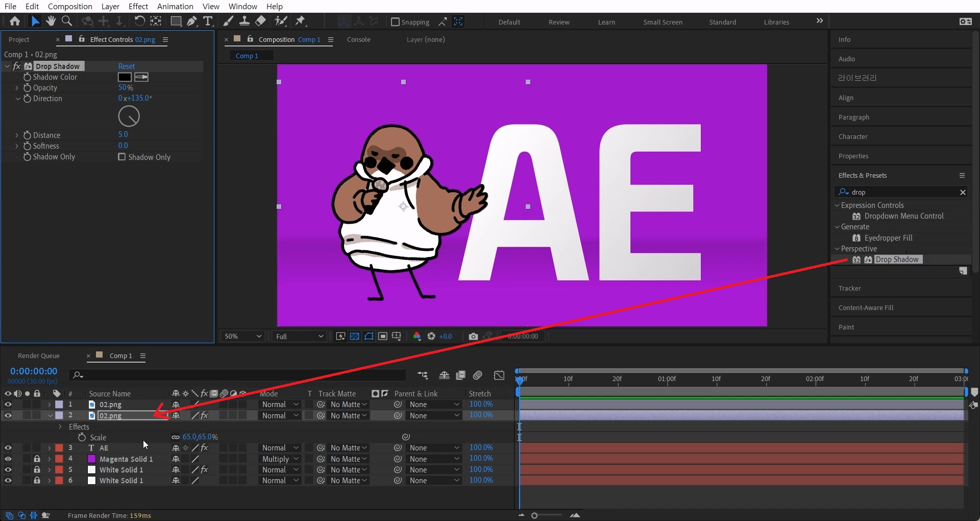The height and width of the screenshot is (521, 980).
Task: Switch to the Small Screen workspace
Action: [663, 22]
